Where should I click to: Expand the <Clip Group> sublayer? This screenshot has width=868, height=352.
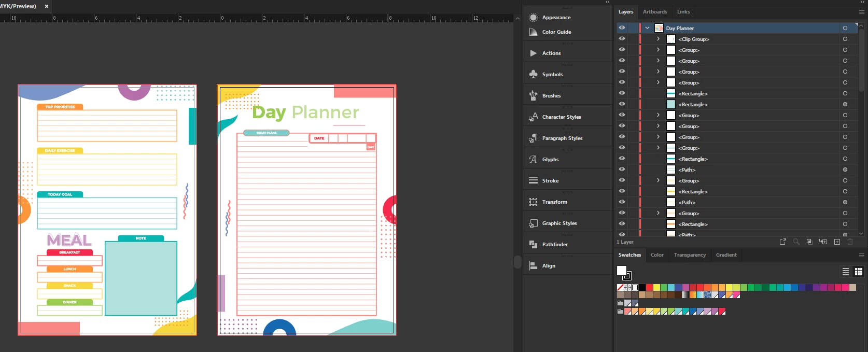[658, 39]
